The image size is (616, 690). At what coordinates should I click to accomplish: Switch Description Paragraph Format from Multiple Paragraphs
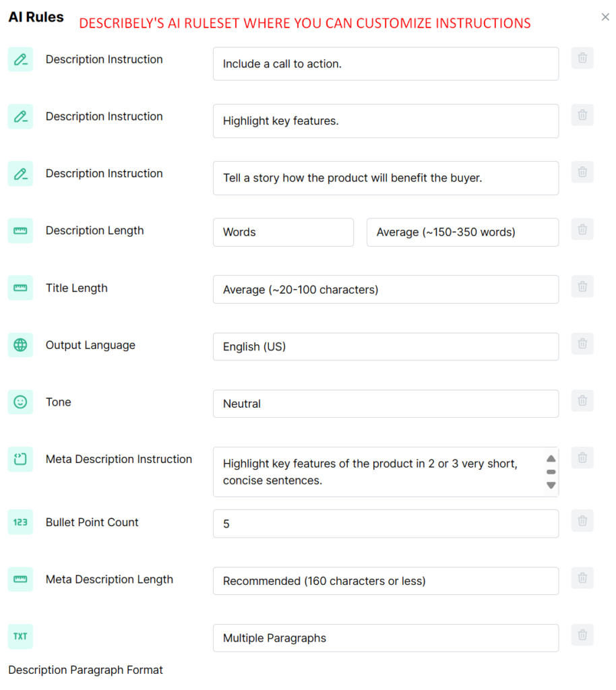click(386, 638)
